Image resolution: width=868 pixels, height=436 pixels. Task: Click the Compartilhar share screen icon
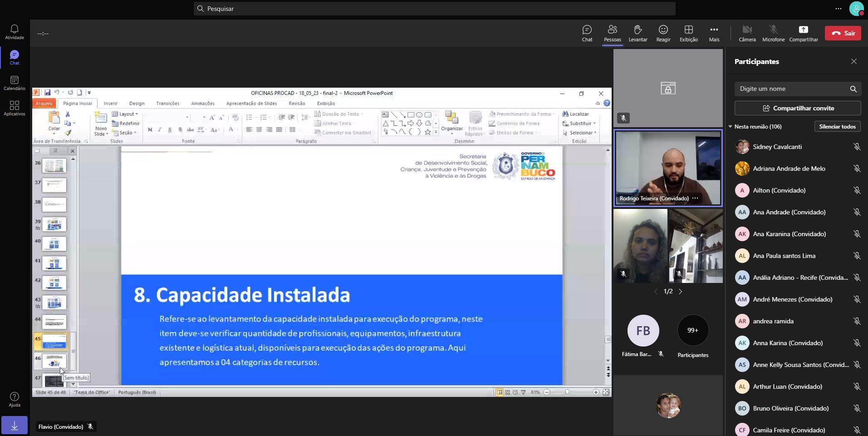click(803, 33)
